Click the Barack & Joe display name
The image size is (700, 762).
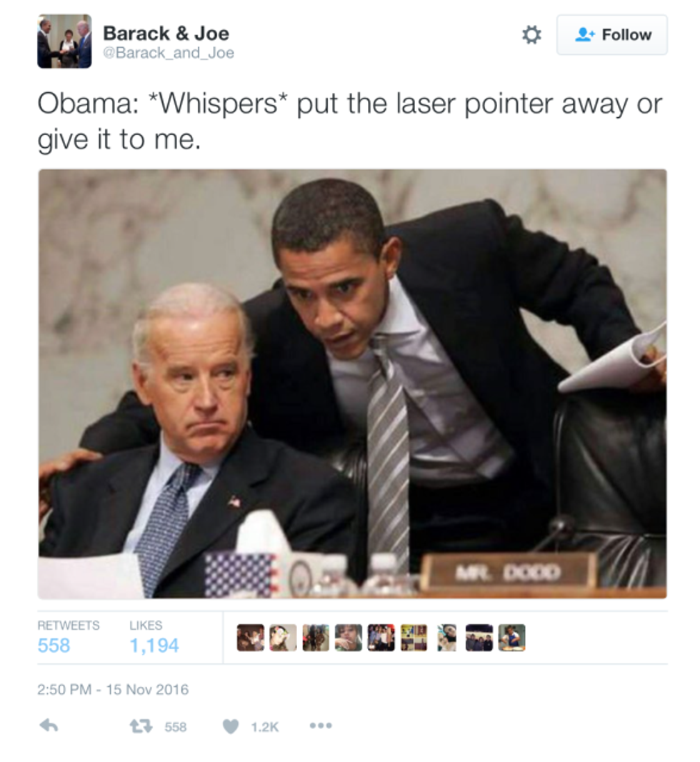(x=166, y=34)
